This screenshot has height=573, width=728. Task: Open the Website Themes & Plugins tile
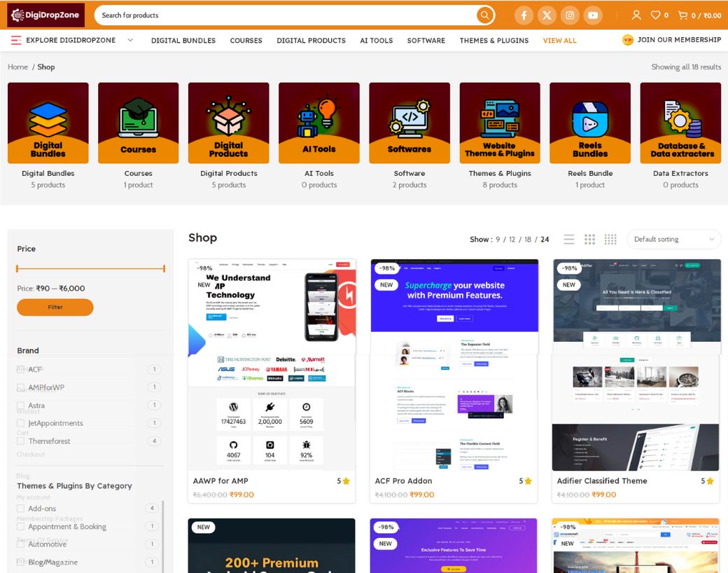(500, 123)
